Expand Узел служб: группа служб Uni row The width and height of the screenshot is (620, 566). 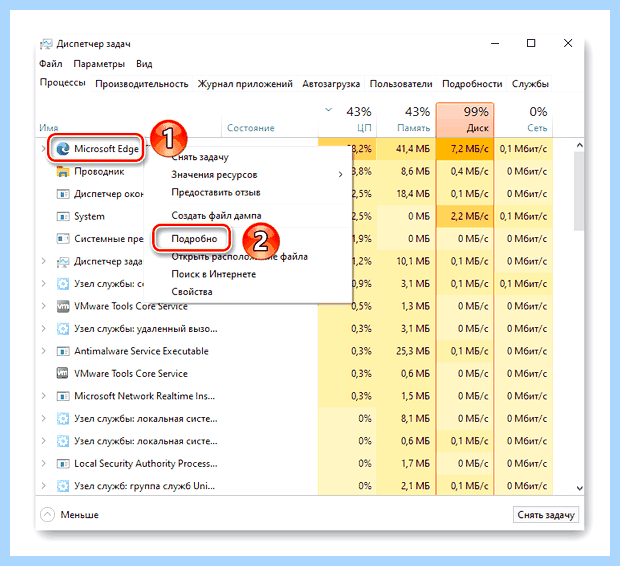(x=43, y=486)
